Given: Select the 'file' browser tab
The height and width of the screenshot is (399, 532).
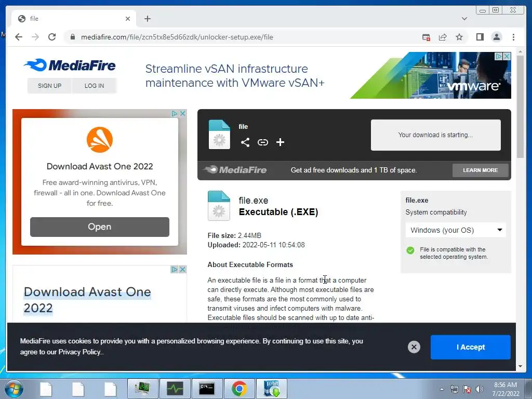Looking at the screenshot, I should pyautogui.click(x=74, y=19).
